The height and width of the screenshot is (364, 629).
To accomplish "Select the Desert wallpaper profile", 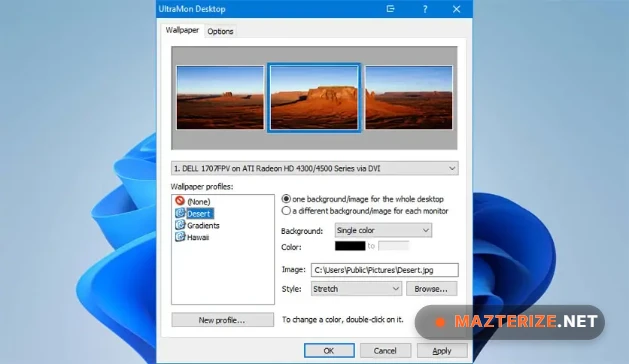I will click(199, 214).
